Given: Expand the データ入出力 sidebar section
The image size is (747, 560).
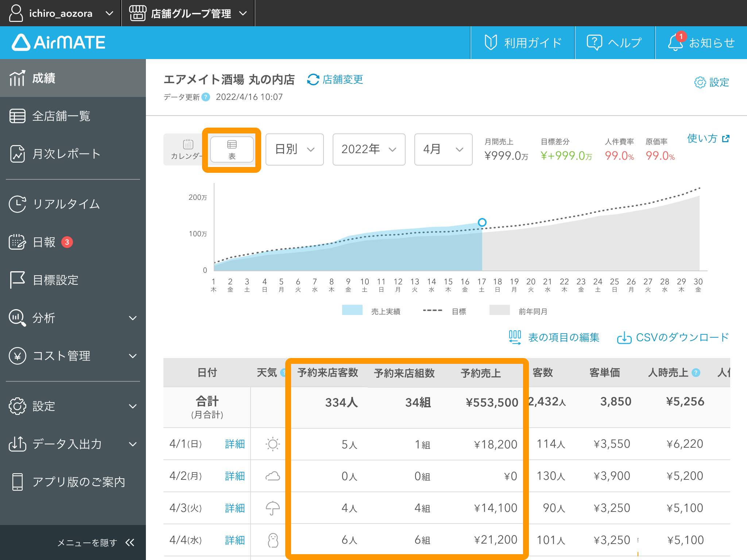Looking at the screenshot, I should pyautogui.click(x=73, y=444).
